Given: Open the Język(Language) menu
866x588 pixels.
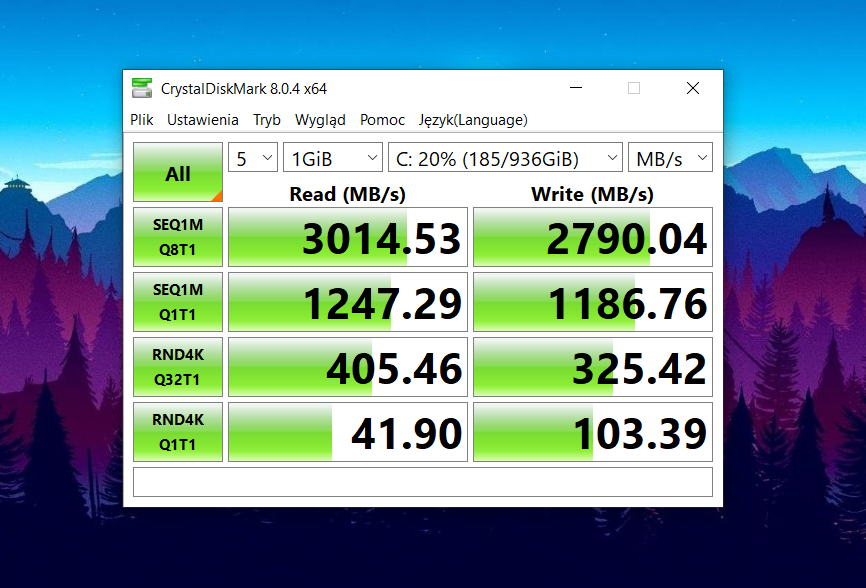Looking at the screenshot, I should 473,120.
